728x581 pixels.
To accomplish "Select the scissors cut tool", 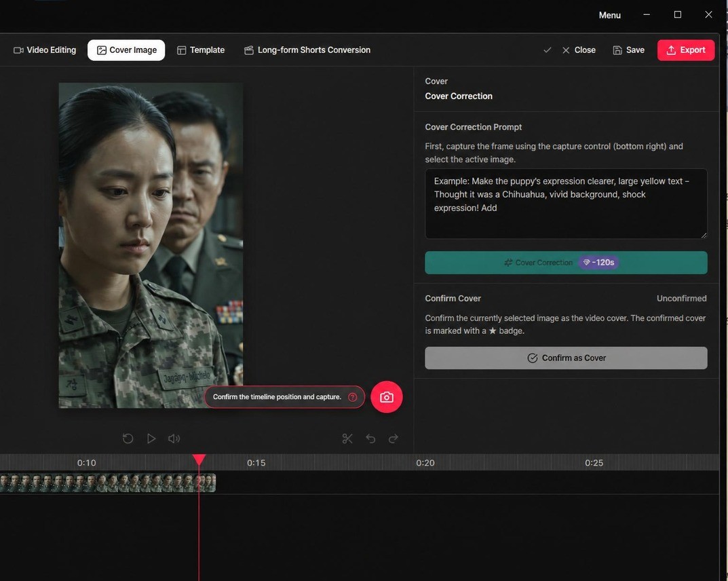I will (x=347, y=438).
